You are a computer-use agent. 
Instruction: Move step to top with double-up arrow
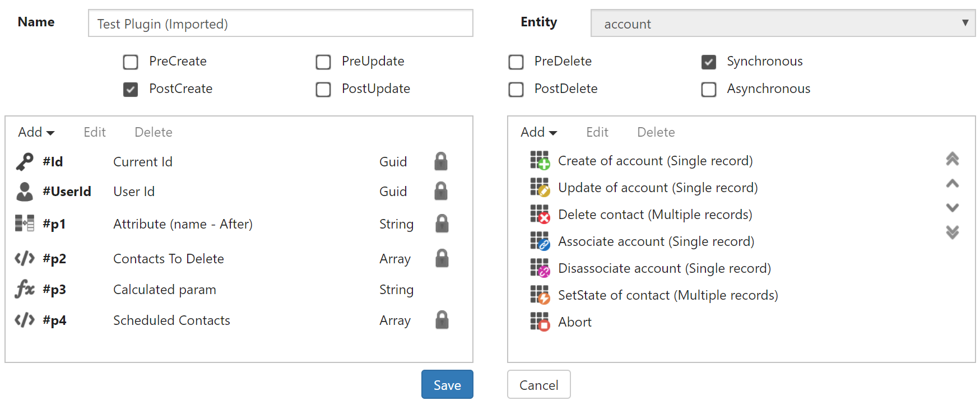pyautogui.click(x=952, y=159)
